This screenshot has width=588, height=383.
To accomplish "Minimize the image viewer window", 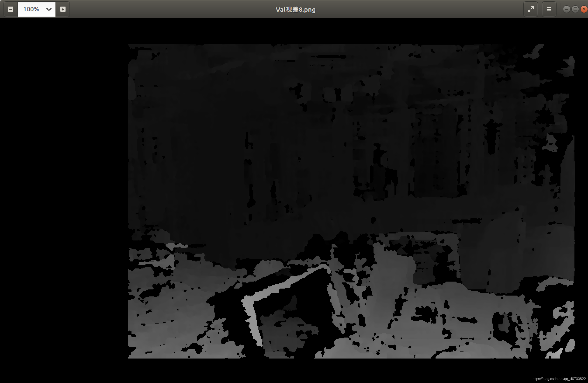I will [x=567, y=9].
